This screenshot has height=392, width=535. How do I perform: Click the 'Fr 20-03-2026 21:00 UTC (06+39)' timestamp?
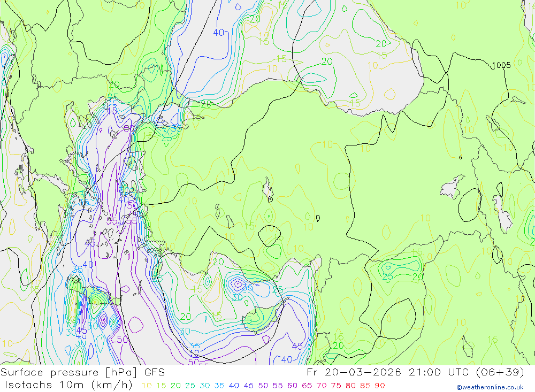[x=416, y=372]
